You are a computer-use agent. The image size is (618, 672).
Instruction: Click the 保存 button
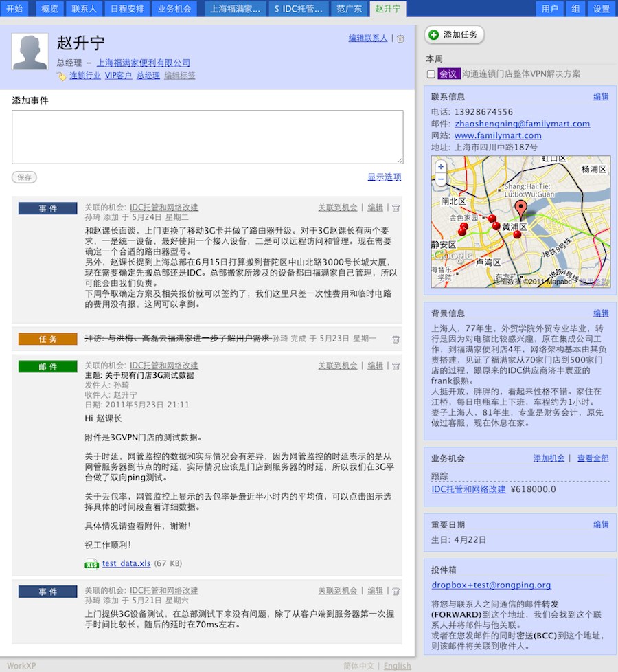click(25, 177)
